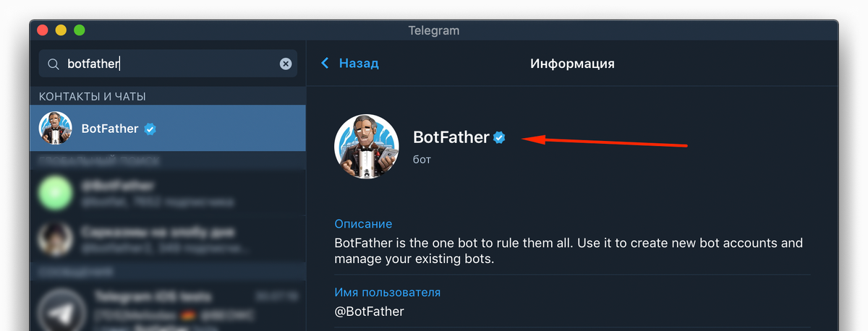
Task: Click verified checkmark next to profile name
Action: (x=499, y=137)
